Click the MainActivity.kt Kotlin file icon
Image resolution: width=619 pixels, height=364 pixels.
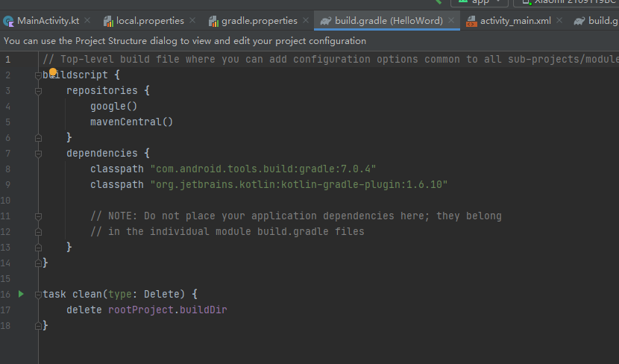tap(8, 21)
